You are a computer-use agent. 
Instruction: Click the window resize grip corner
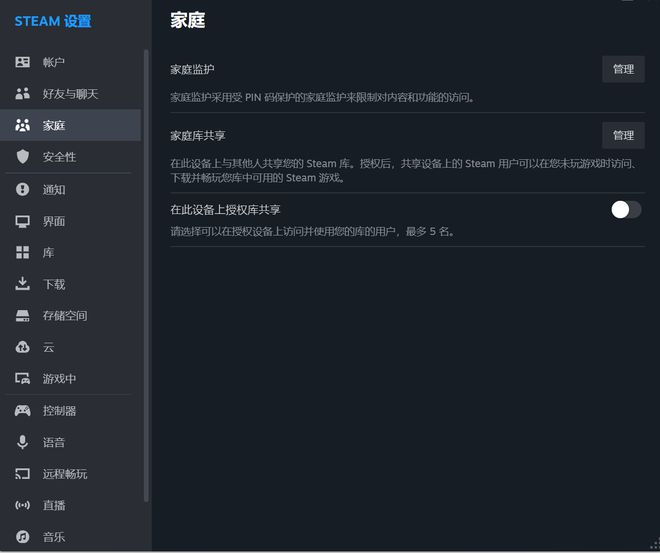(x=655, y=545)
